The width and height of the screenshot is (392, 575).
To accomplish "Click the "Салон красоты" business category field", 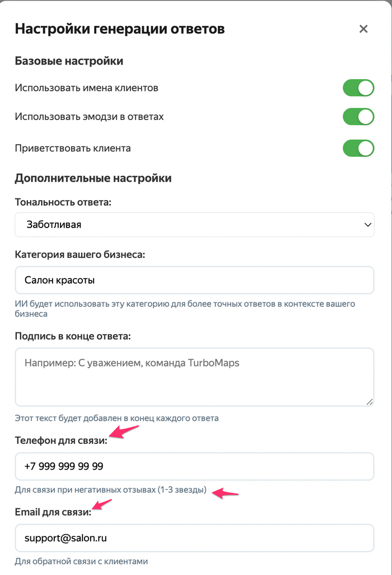I will [194, 280].
